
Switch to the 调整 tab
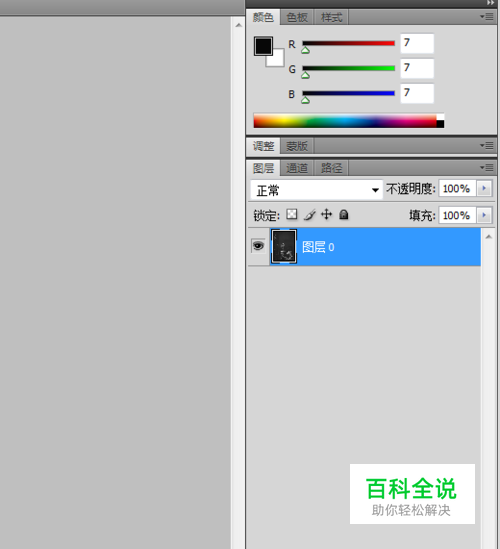point(263,146)
